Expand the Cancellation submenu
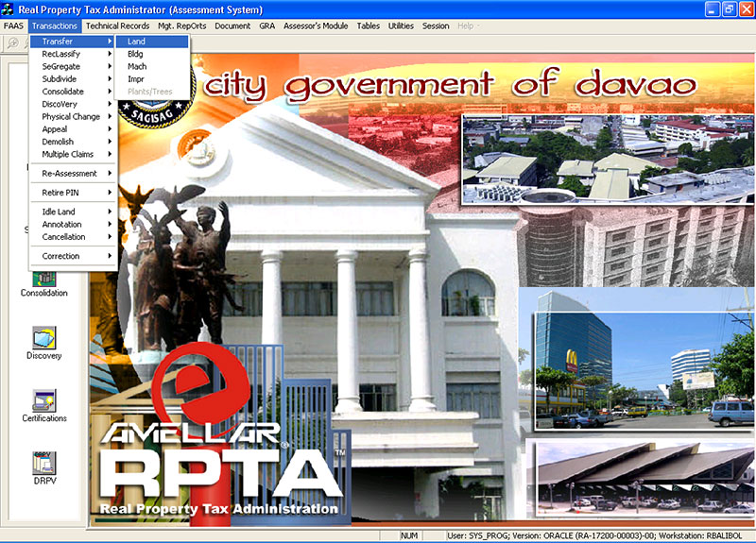The image size is (756, 543). click(73, 237)
